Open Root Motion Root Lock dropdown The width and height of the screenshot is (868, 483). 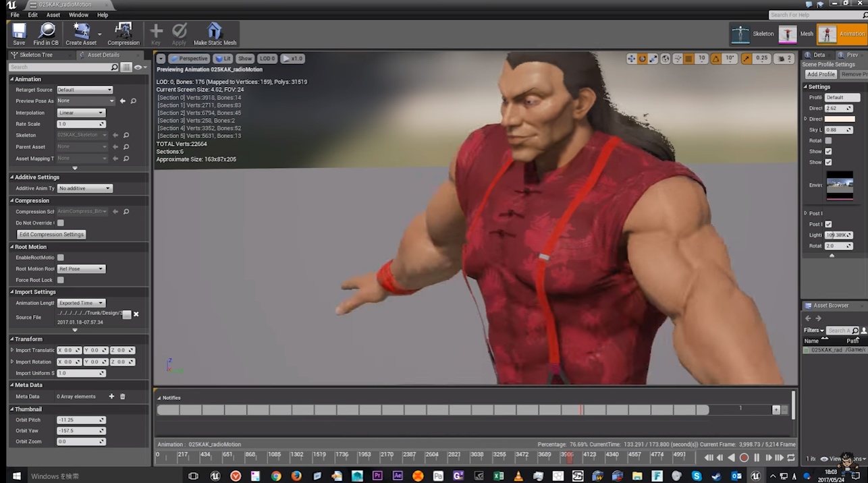coord(81,268)
